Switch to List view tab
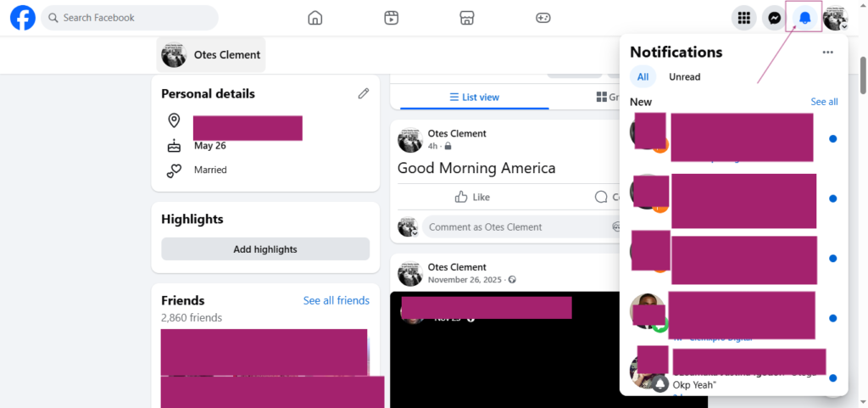This screenshot has width=868, height=408. [475, 97]
